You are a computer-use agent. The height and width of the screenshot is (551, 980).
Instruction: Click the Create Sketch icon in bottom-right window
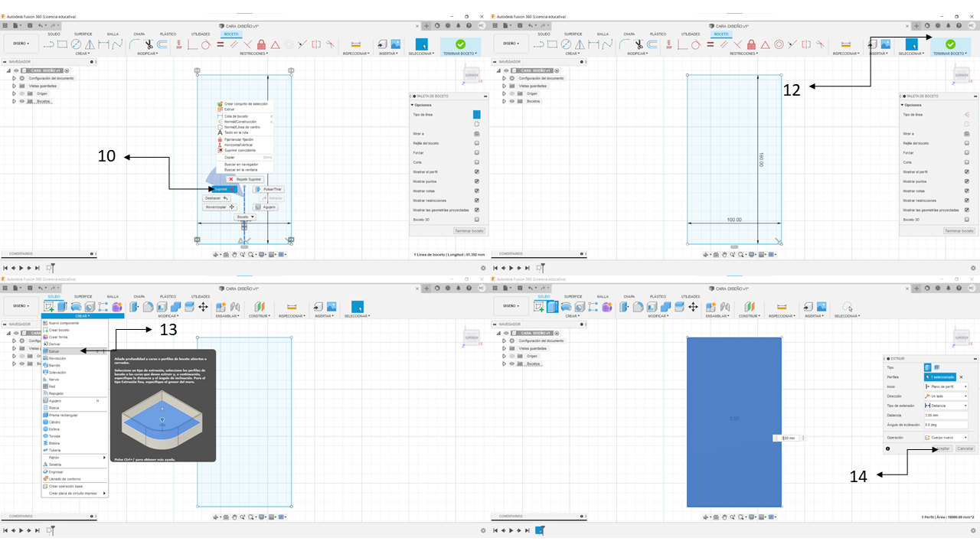click(538, 307)
